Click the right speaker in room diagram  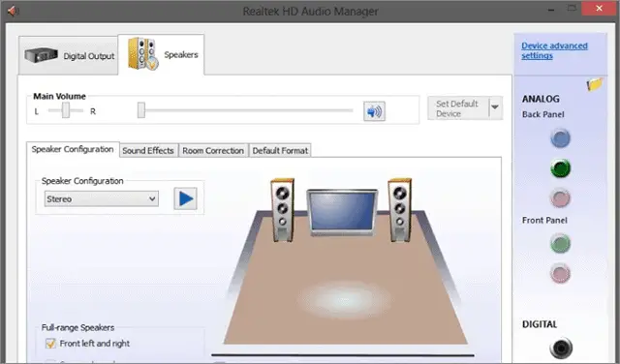400,210
